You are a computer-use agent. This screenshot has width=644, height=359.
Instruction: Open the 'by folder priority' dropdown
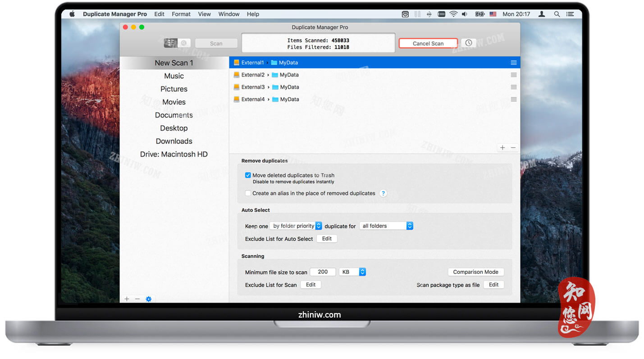coord(296,226)
